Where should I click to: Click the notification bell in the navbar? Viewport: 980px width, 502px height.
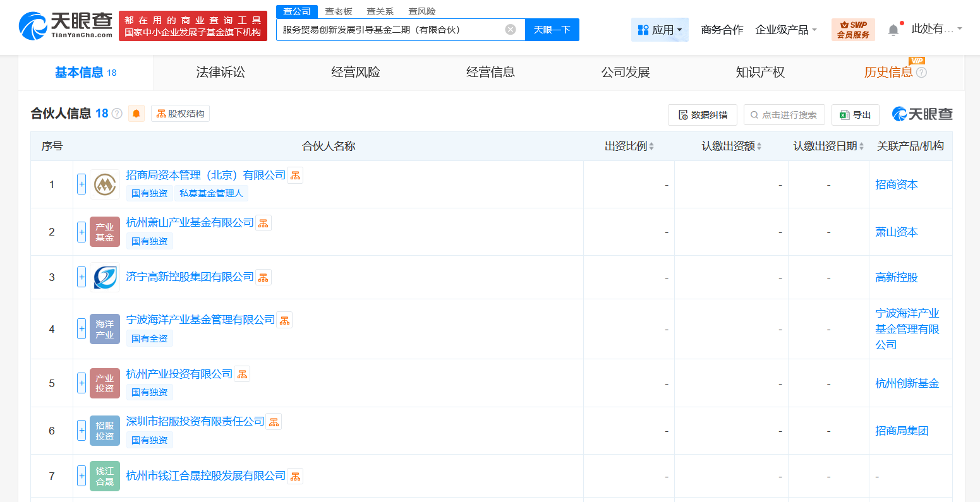click(893, 28)
